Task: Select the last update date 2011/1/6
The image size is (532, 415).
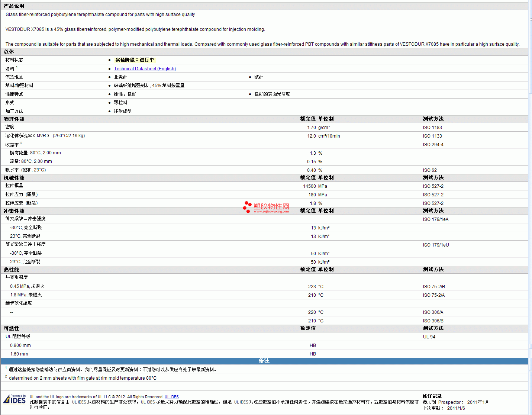Action: tap(456, 408)
